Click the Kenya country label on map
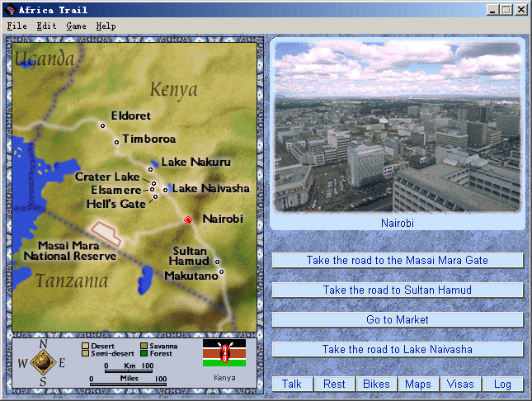Image resolution: width=532 pixels, height=401 pixels. point(173,90)
